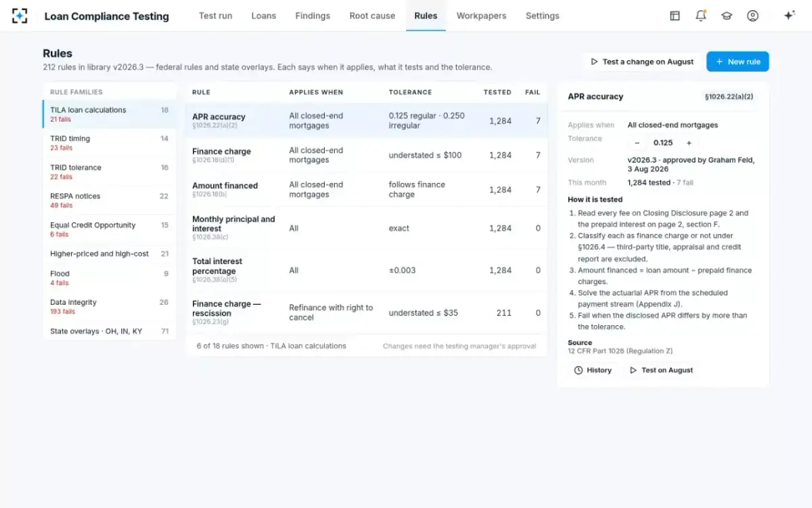Viewport: 812px width, 508px height.
Task: Open the AI sparkle assistant icon
Action: [789, 16]
